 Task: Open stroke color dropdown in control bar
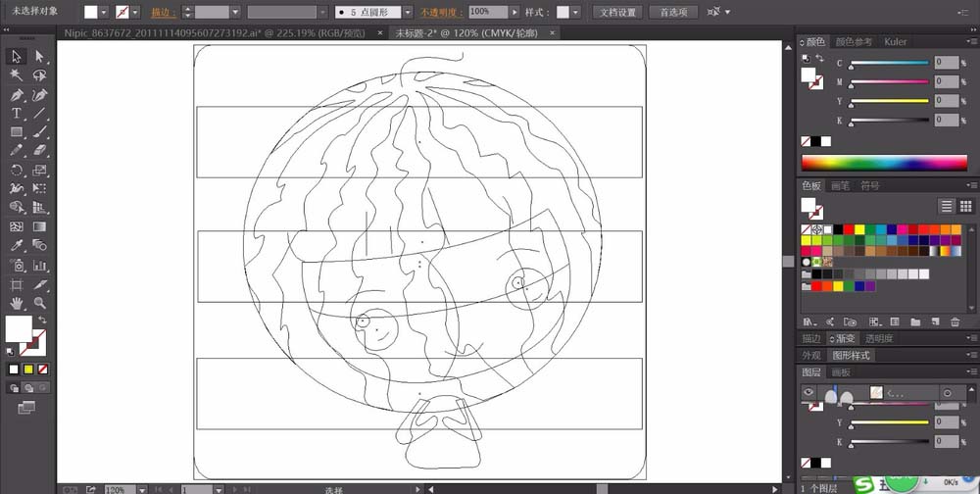[x=135, y=12]
